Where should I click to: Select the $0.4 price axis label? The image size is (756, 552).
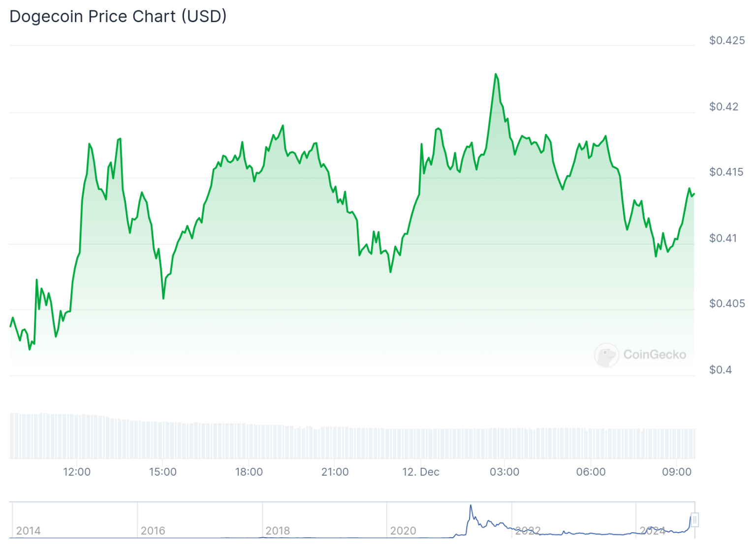720,369
